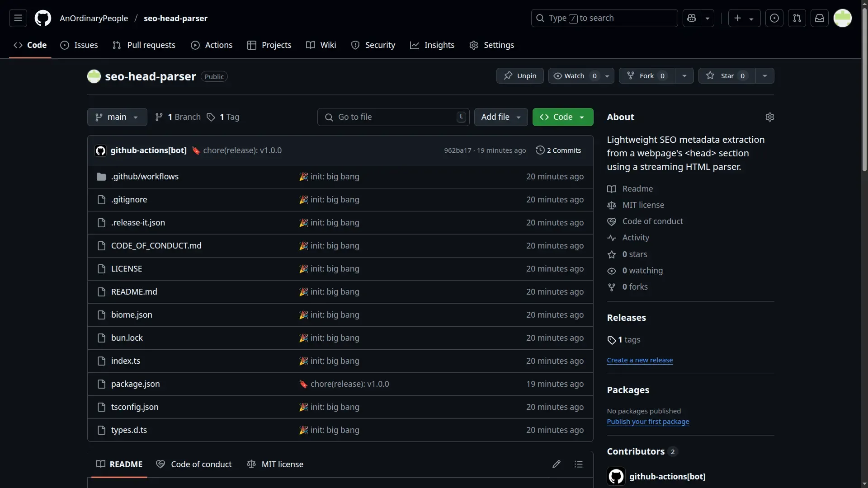Click the GitHub logo home icon
Viewport: 868px width, 488px height.
[43, 18]
